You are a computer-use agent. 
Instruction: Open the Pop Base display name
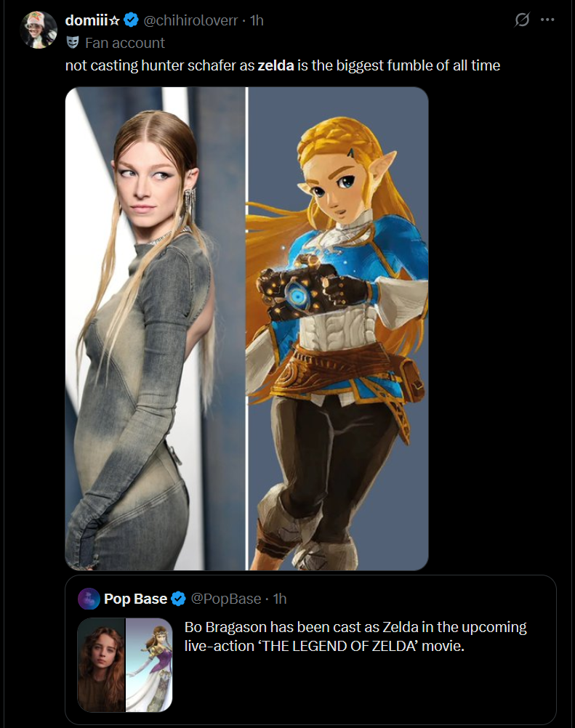pyautogui.click(x=135, y=599)
